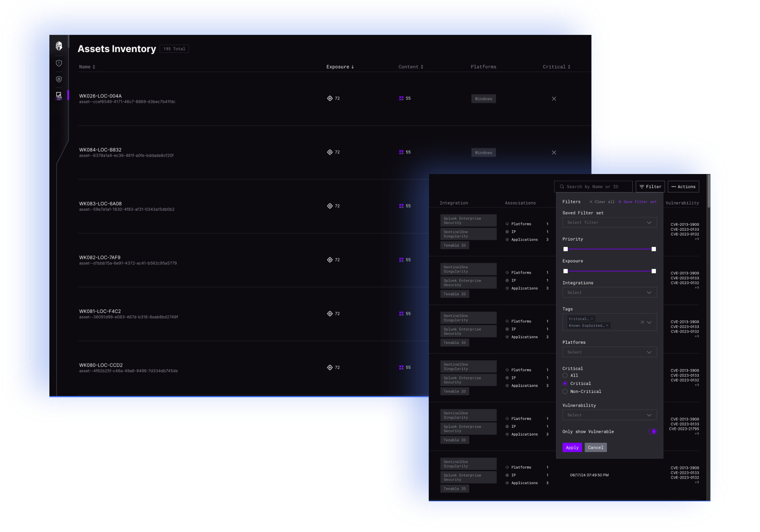Image resolution: width=760 pixels, height=532 pixels.
Task: Expand the Vulnerability filter dropdown
Action: pos(609,415)
